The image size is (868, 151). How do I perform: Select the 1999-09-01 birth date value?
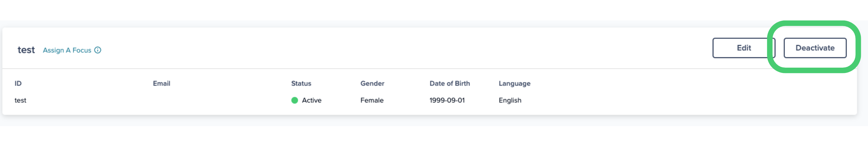coord(447,101)
